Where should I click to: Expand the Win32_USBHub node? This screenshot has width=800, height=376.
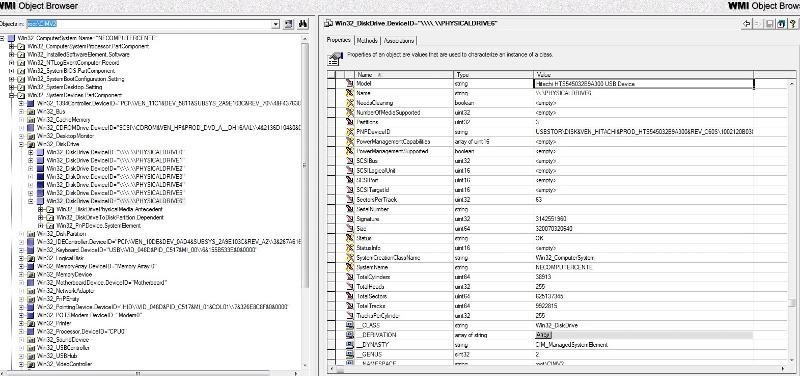click(21, 356)
